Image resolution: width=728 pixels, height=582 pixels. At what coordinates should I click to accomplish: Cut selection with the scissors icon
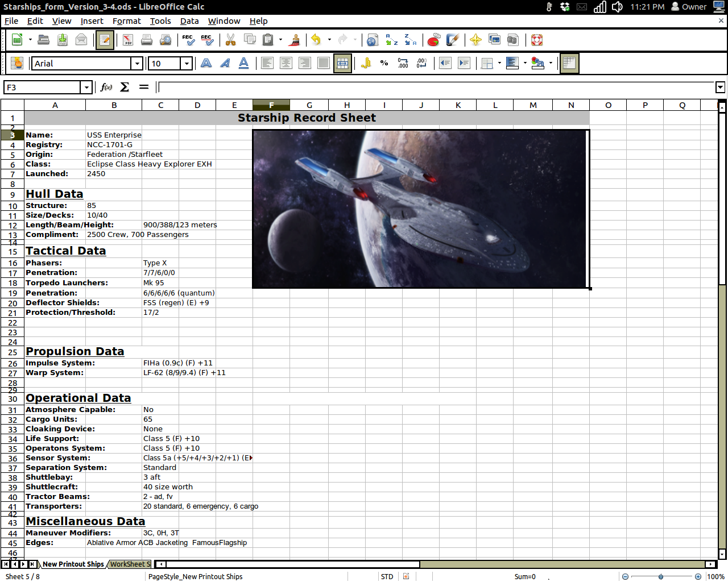(x=230, y=40)
